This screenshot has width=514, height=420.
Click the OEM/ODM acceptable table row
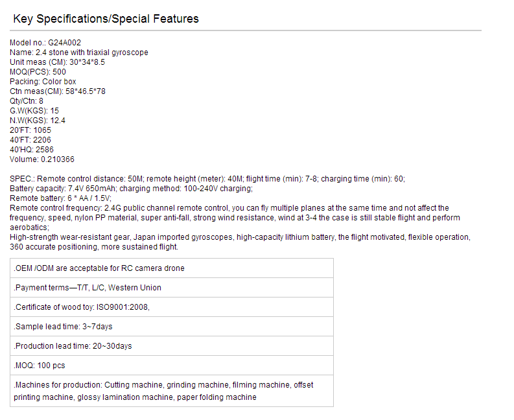(x=172, y=268)
